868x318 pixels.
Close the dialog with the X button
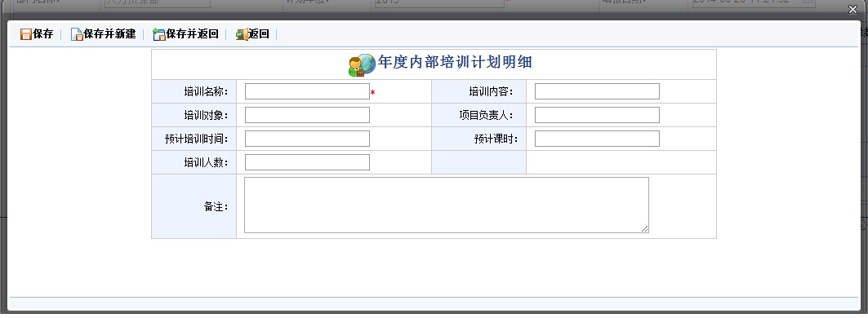coord(853,10)
